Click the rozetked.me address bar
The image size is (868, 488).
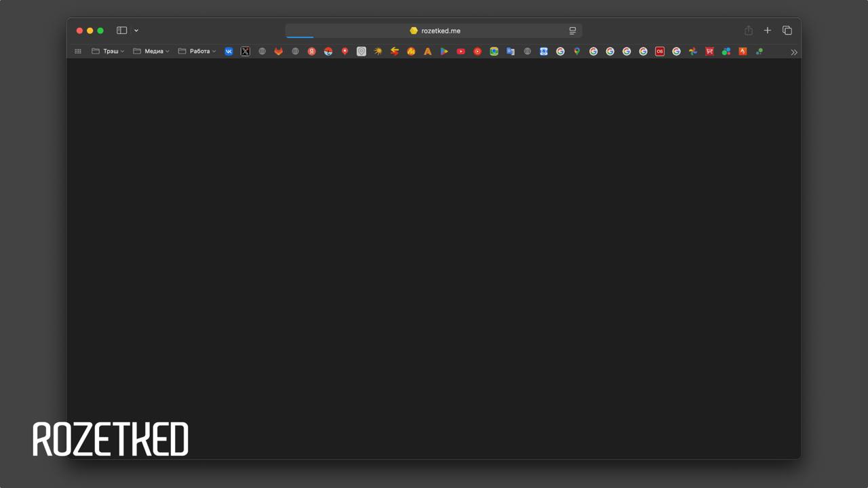pos(434,30)
